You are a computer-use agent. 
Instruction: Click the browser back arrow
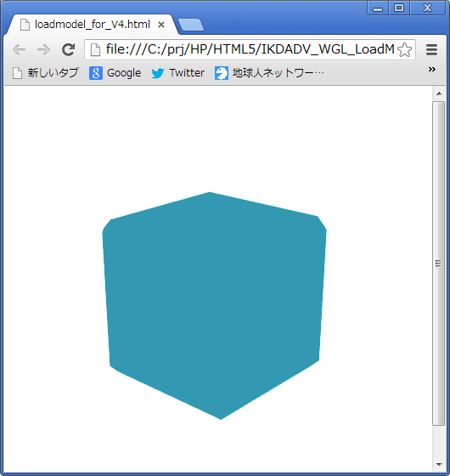(x=19, y=50)
